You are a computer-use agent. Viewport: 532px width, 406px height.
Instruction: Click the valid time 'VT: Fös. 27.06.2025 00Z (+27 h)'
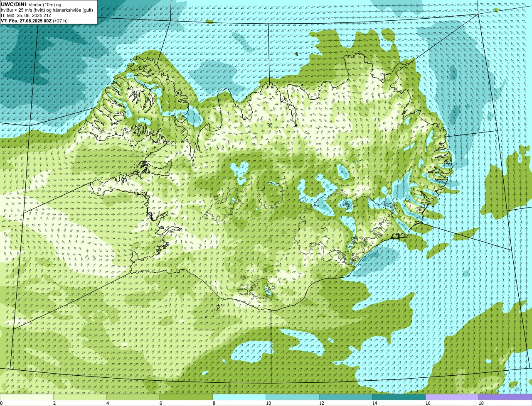(34, 21)
